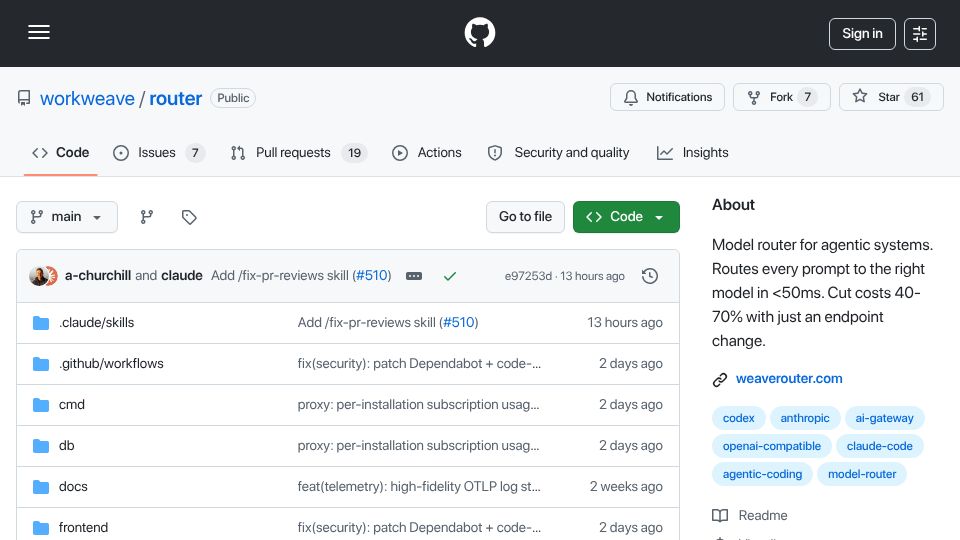Open the .github/workflows folder
Viewport: 960px width, 540px height.
[x=111, y=364]
